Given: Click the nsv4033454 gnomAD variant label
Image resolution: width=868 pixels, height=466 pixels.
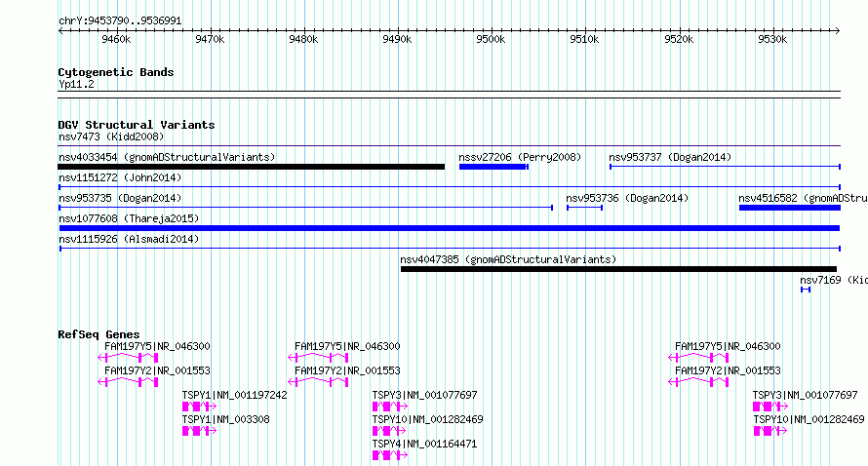Looking at the screenshot, I should (167, 157).
